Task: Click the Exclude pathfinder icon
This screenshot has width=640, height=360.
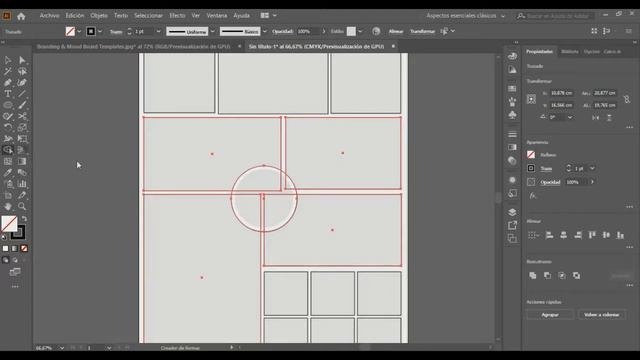Action: pos(576,276)
